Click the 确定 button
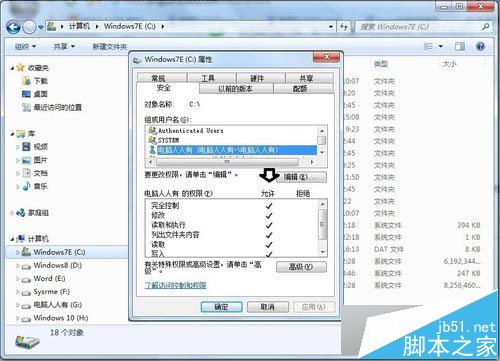The width and height of the screenshot is (500, 361). [x=221, y=307]
